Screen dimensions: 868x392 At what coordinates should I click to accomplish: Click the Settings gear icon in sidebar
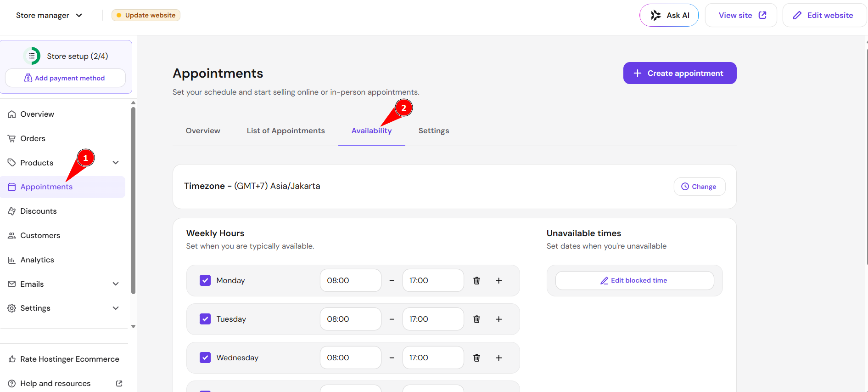click(x=12, y=308)
